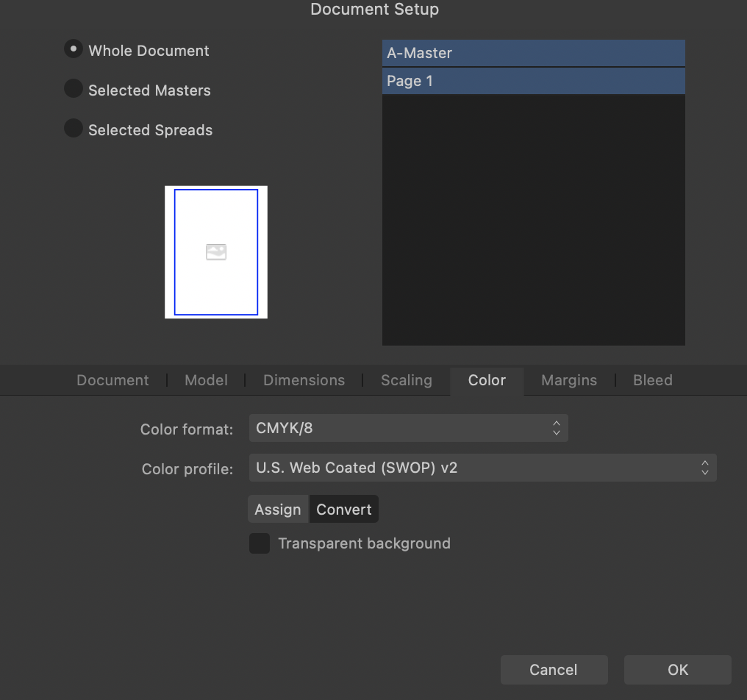Confirm with the OK button
This screenshot has height=700, width=747.
click(677, 670)
